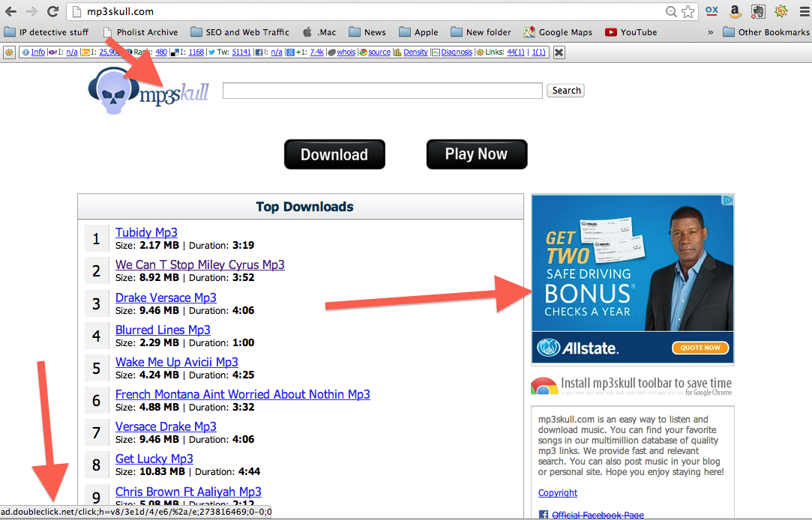Click inside the mp3 search field
The height and width of the screenshot is (520, 812).
(382, 91)
